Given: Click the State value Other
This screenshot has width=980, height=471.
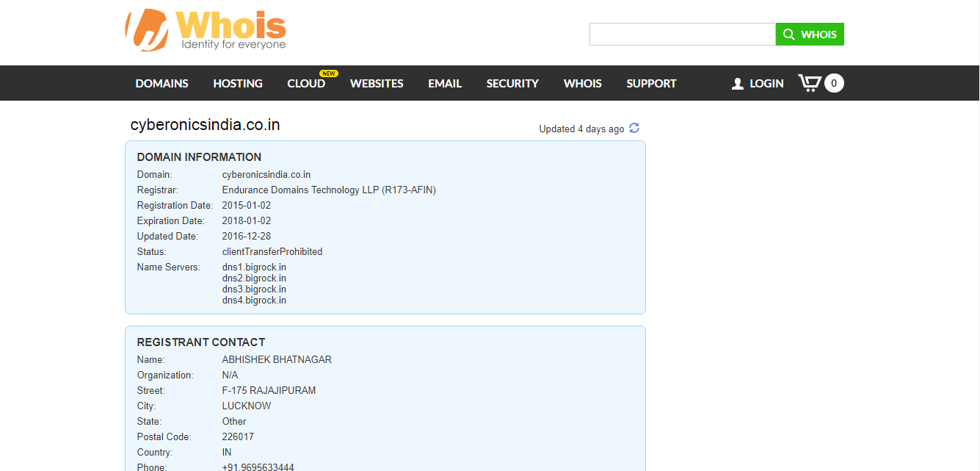Looking at the screenshot, I should 234,421.
